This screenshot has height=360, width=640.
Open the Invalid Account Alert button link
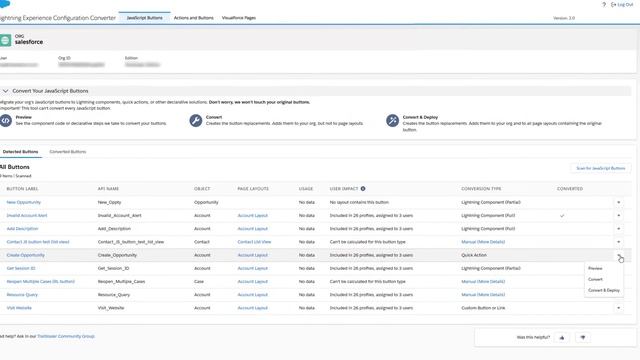27,216
